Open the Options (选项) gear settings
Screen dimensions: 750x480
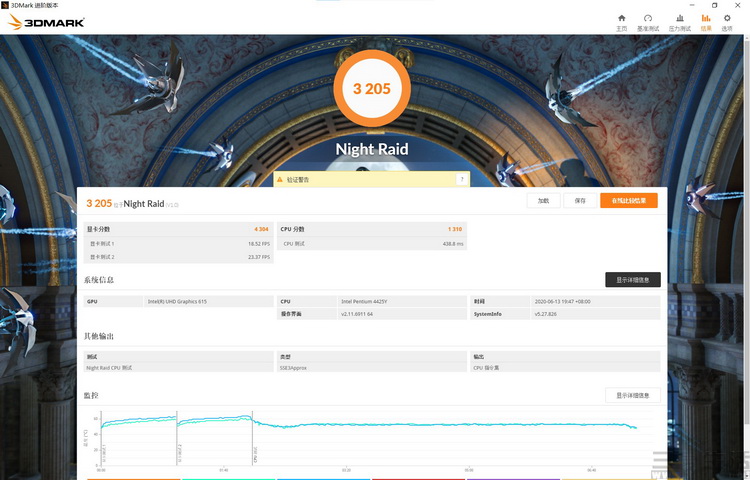point(727,22)
